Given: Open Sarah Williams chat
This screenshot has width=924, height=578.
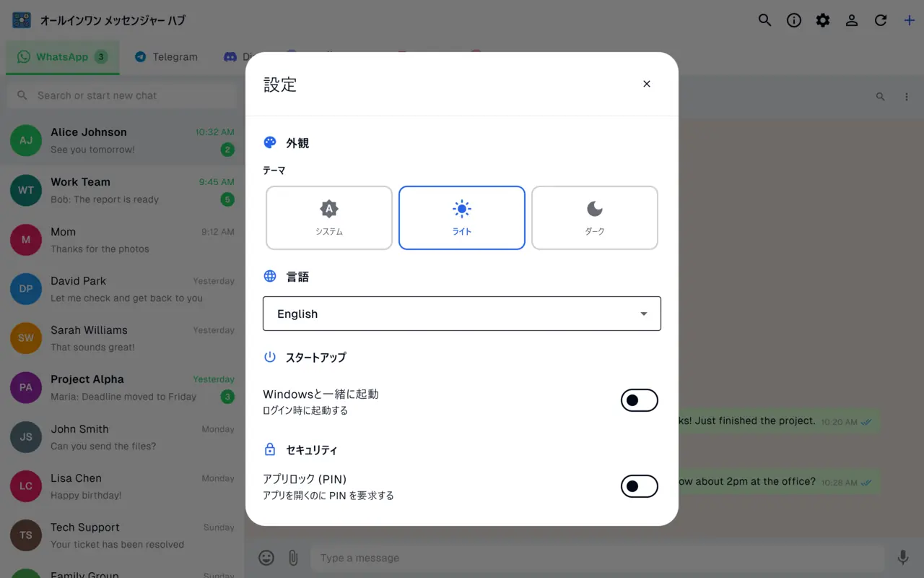Looking at the screenshot, I should pos(122,338).
